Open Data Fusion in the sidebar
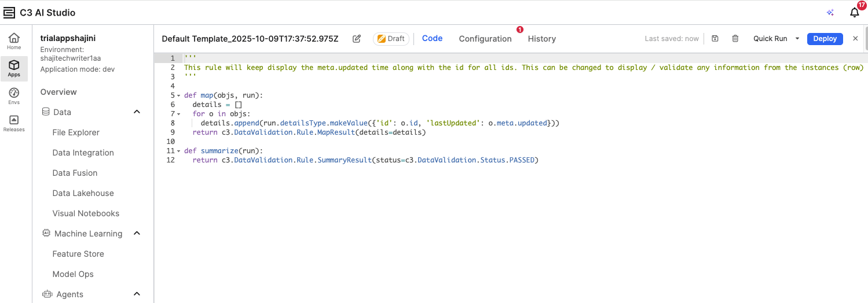 (x=75, y=173)
